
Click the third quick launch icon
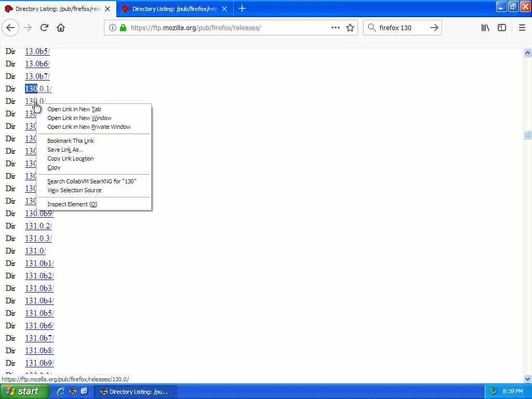point(84,392)
